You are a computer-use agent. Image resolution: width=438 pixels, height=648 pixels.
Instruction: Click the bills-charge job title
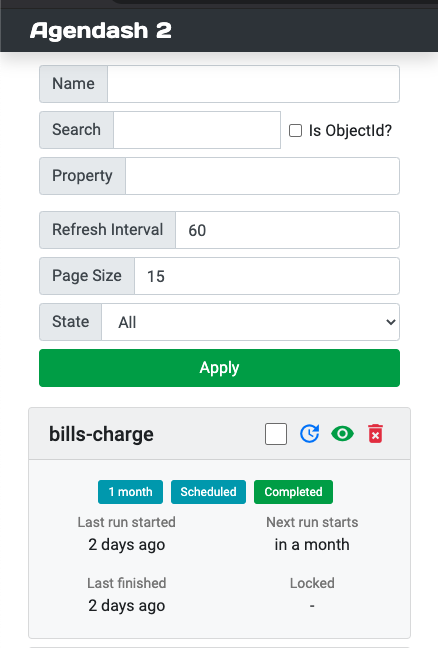pyautogui.click(x=101, y=434)
